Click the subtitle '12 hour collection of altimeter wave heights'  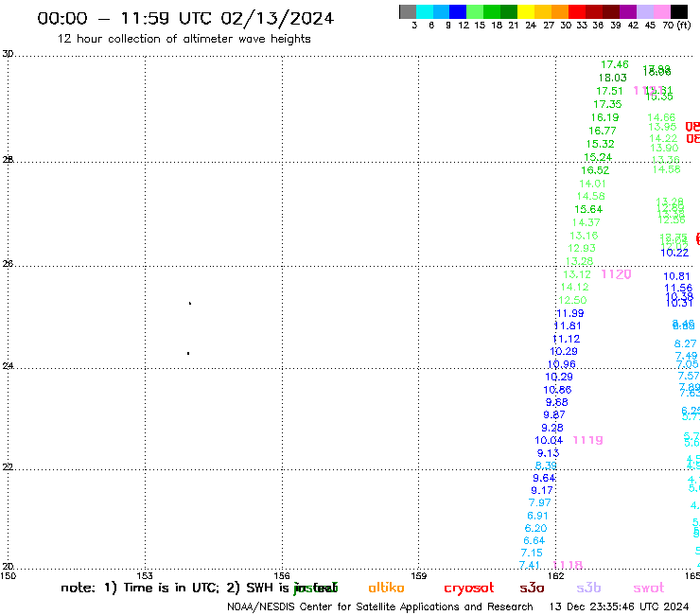(x=184, y=39)
